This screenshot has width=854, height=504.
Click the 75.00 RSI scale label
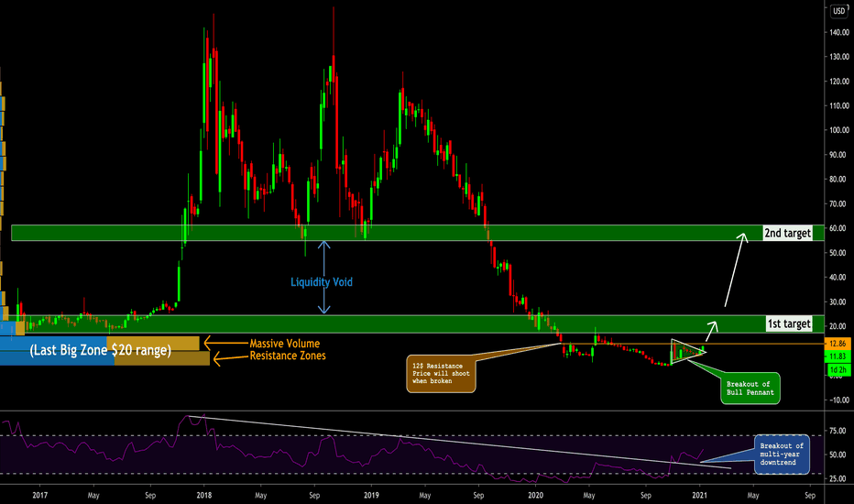(838, 431)
